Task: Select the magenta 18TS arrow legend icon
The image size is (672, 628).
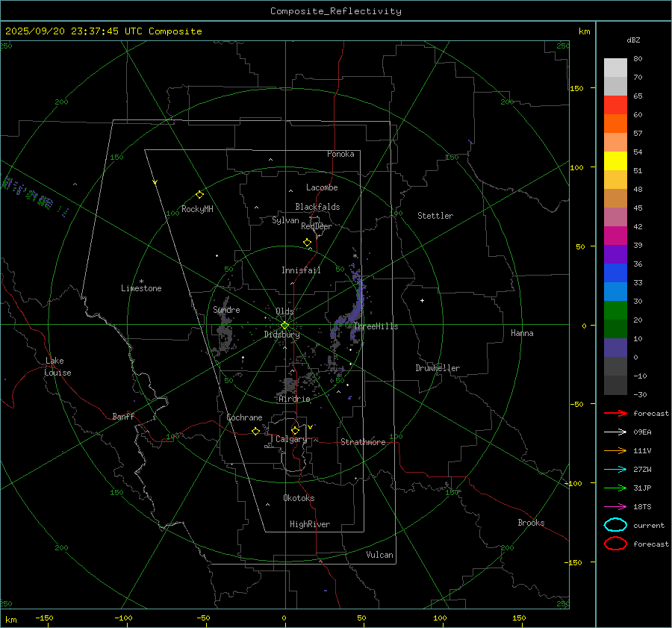Action: (615, 506)
